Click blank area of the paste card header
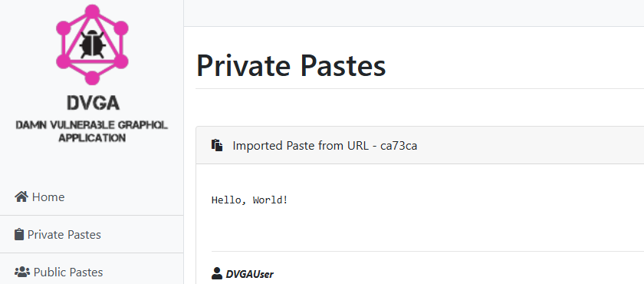This screenshot has width=644, height=284. pos(530,145)
